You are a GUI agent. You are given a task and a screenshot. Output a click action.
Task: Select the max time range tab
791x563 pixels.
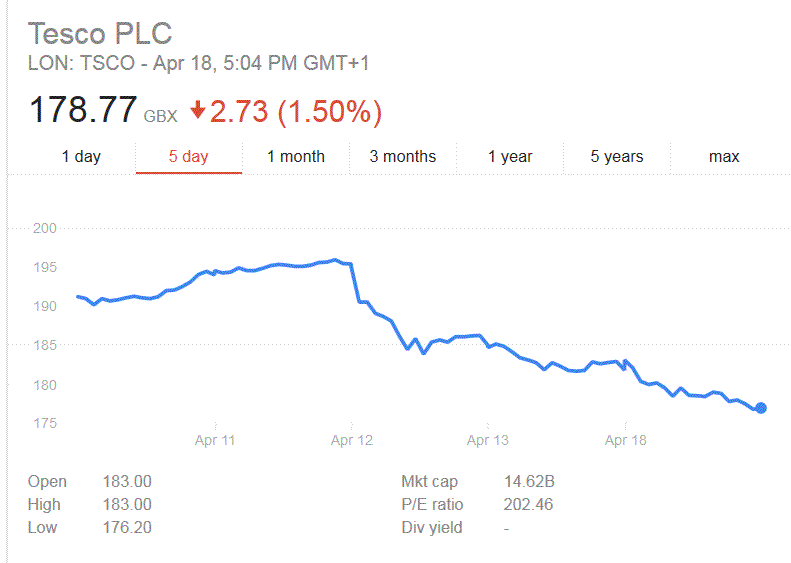[724, 156]
